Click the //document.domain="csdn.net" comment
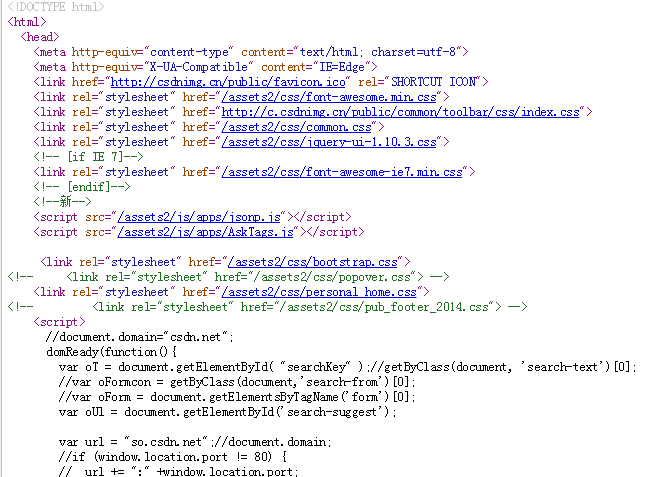The width and height of the screenshot is (656, 477). point(140,337)
